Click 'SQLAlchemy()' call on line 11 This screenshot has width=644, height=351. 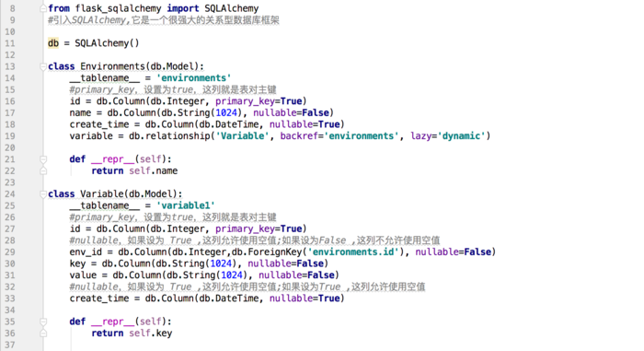click(107, 43)
